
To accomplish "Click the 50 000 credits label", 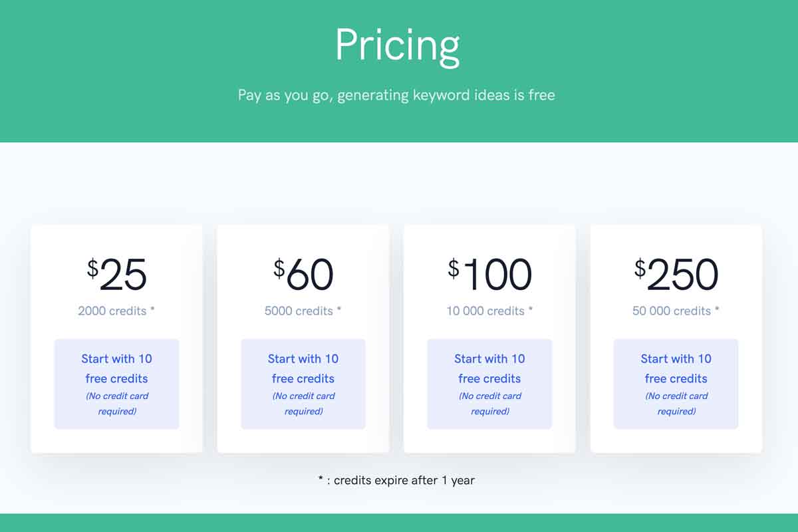I will pyautogui.click(x=676, y=311).
